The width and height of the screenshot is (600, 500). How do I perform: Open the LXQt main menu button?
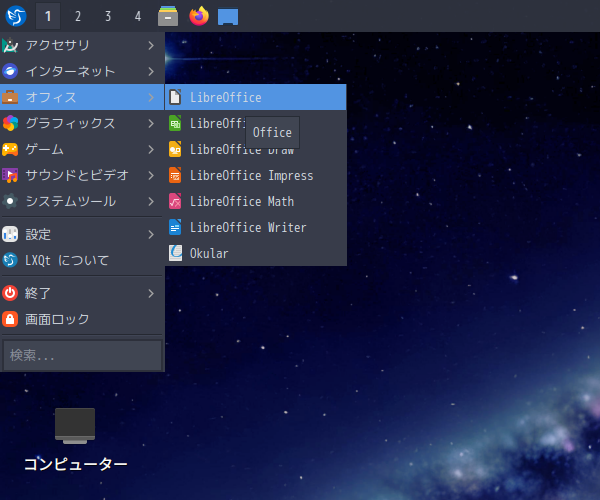[16, 16]
